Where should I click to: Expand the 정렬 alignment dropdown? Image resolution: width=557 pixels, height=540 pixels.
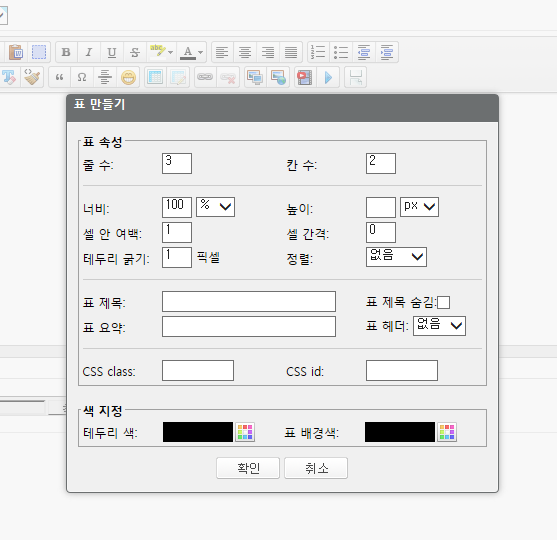click(x=396, y=257)
